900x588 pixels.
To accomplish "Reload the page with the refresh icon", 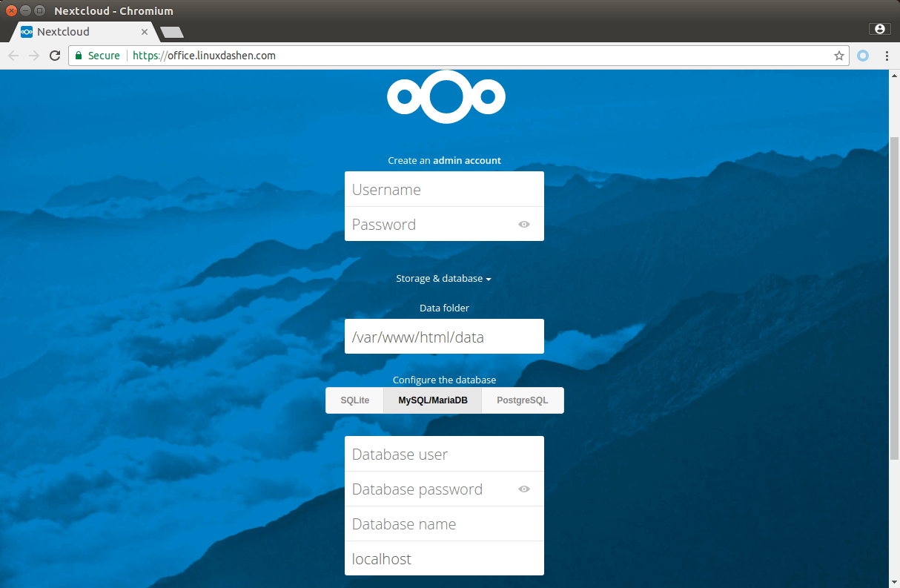I will (55, 56).
